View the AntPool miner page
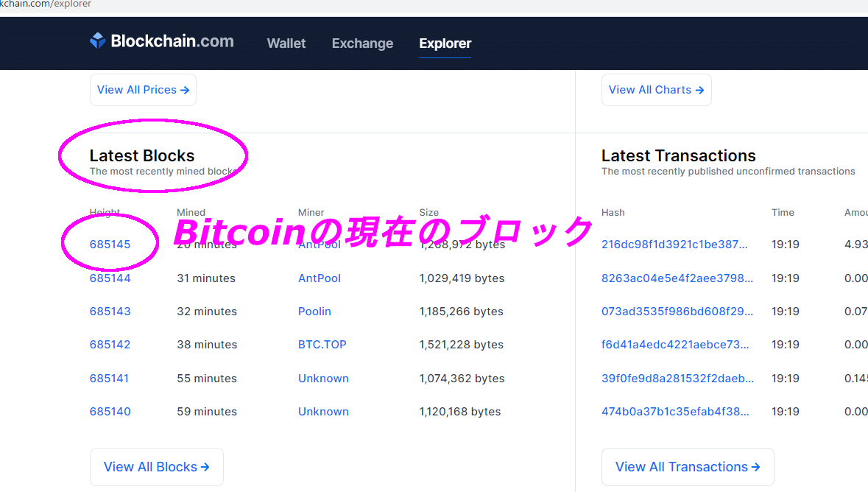Image resolution: width=868 pixels, height=492 pixels. 319,278
